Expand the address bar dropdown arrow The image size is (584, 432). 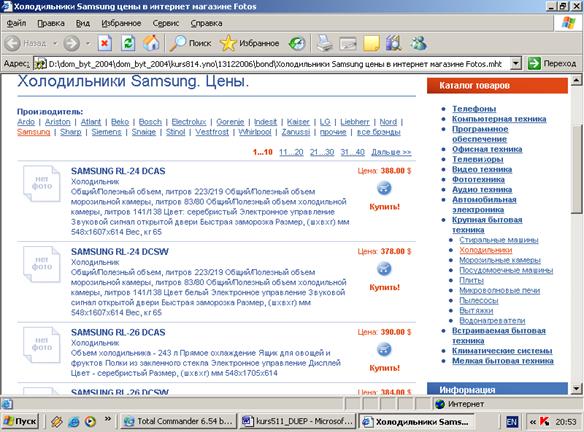(515, 64)
